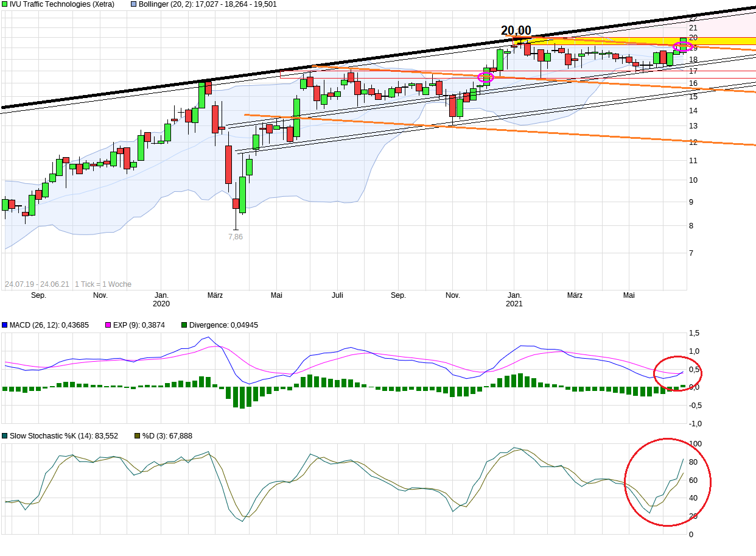756x556 pixels.
Task: Click the 'Jan. 2020' axis label
Action: click(161, 299)
